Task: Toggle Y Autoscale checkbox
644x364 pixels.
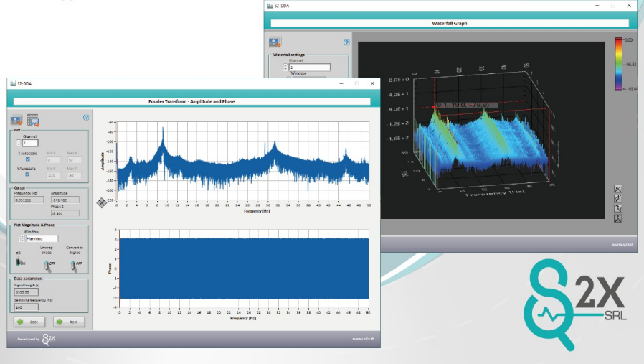Action: click(x=27, y=174)
